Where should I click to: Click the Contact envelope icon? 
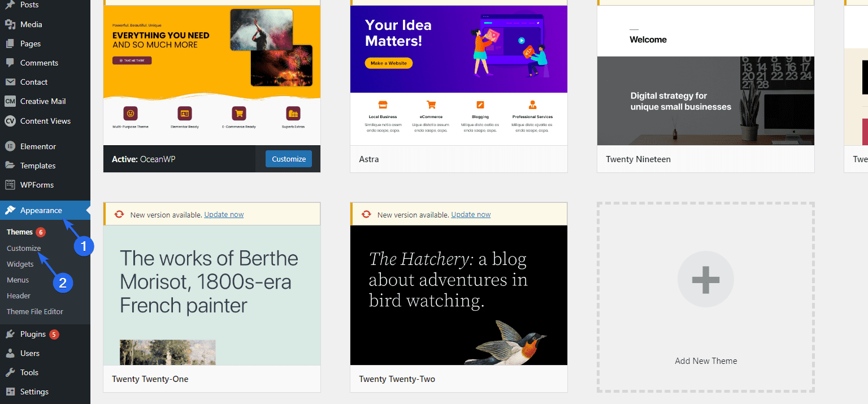click(x=10, y=82)
